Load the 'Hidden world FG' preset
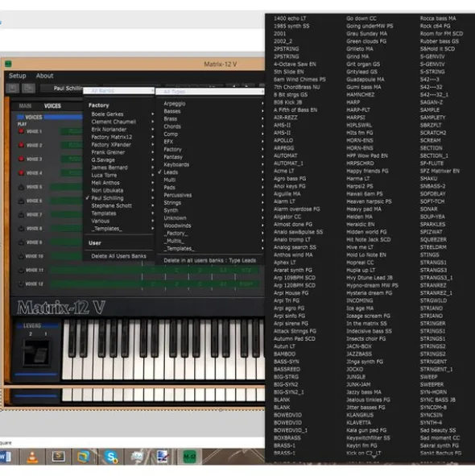Screen dimensions: 475x476 (366, 232)
